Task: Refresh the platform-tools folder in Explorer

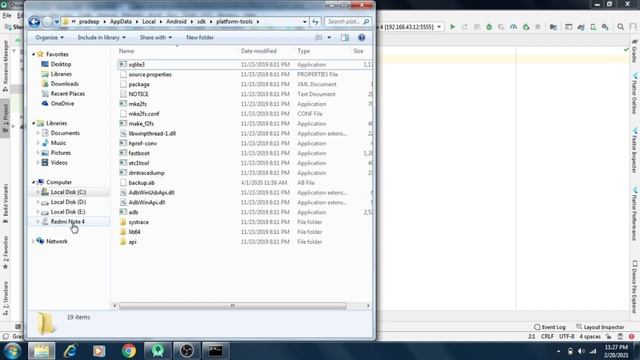Action: 315,22
